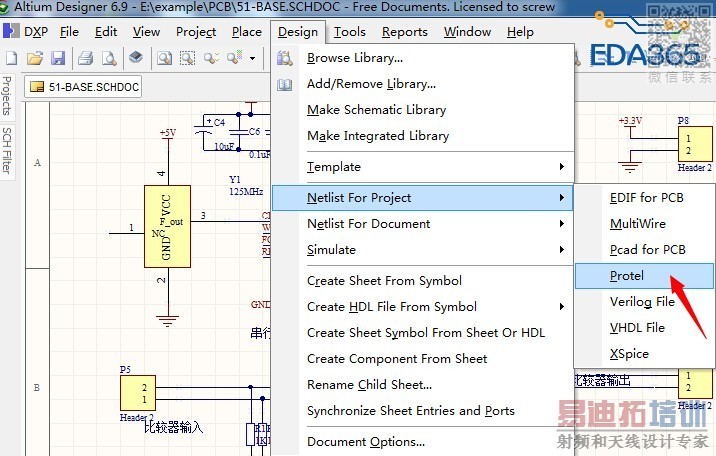Switch to the 51-BASE.SCHDOC document tab
The image size is (716, 456).
pos(83,87)
